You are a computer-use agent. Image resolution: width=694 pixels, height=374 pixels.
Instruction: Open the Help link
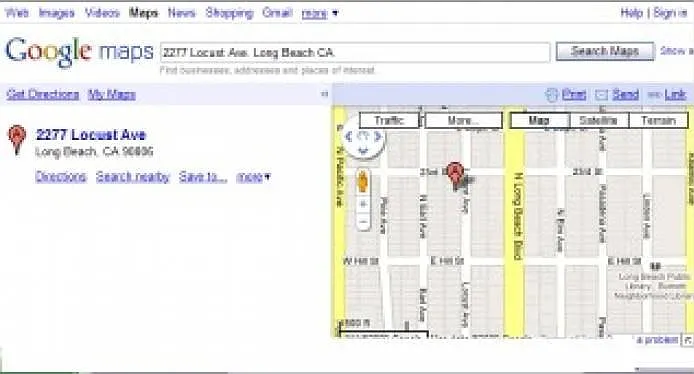point(632,13)
